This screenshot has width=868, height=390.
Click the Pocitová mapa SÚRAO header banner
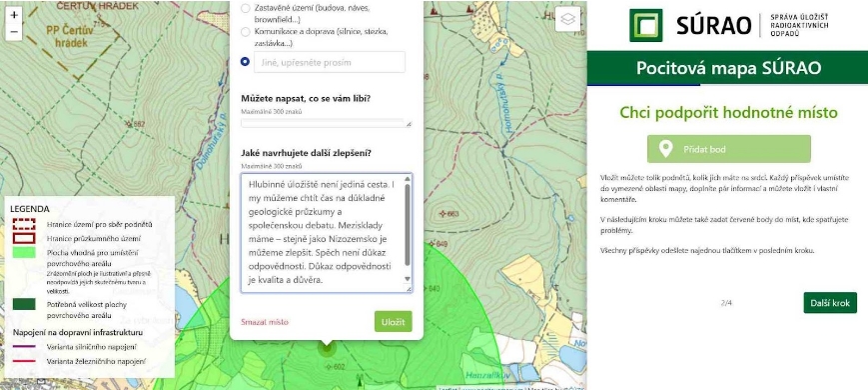[x=727, y=68]
